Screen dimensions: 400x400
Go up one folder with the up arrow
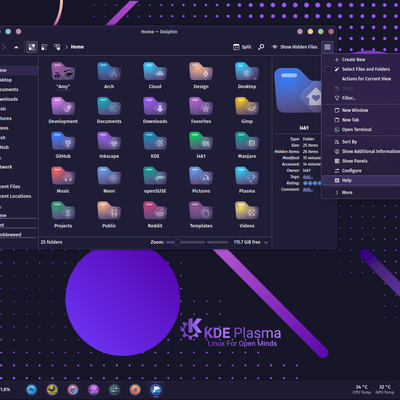[16, 47]
